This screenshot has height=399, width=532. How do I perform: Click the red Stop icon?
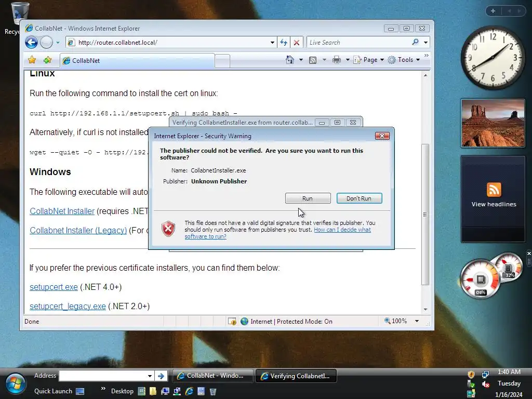point(297,43)
